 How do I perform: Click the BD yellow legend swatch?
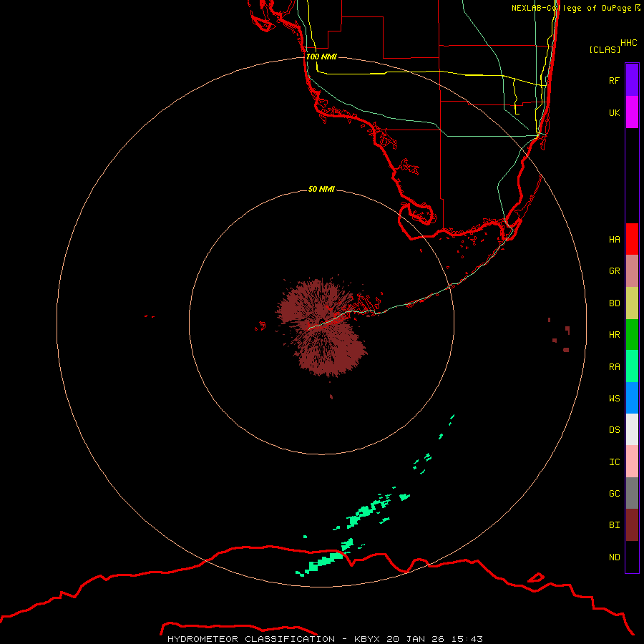point(632,303)
